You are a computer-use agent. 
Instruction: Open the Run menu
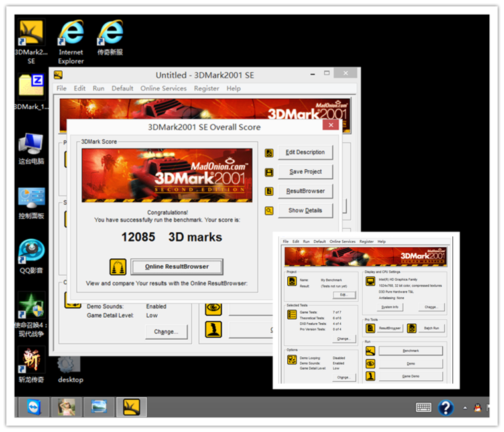coord(98,88)
